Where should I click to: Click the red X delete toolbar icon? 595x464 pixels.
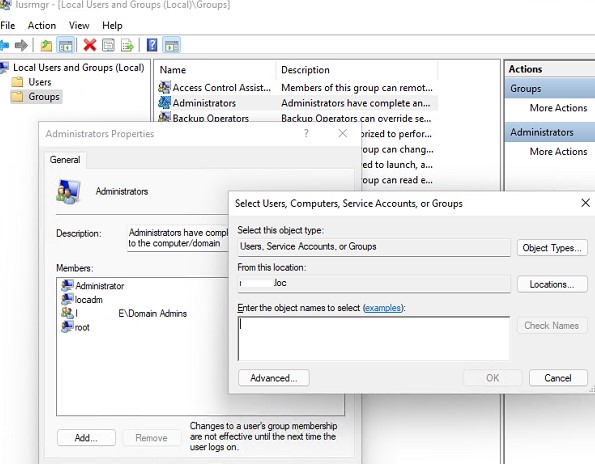[90, 45]
